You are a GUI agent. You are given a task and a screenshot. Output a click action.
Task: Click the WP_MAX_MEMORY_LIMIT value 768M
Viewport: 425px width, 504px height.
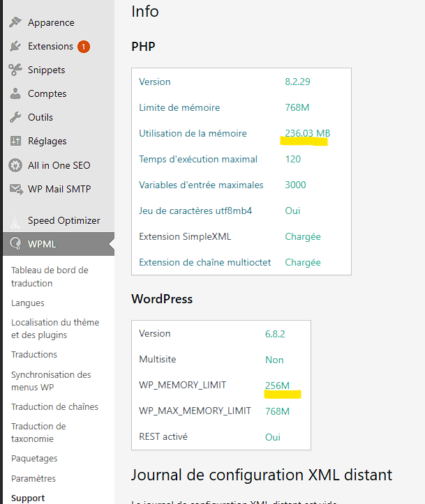click(277, 411)
